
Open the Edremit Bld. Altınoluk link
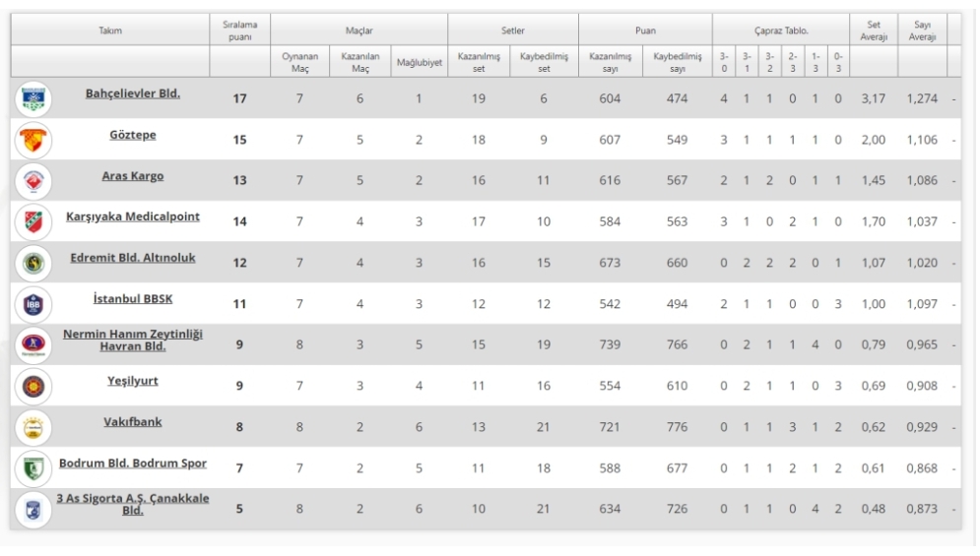point(133,258)
